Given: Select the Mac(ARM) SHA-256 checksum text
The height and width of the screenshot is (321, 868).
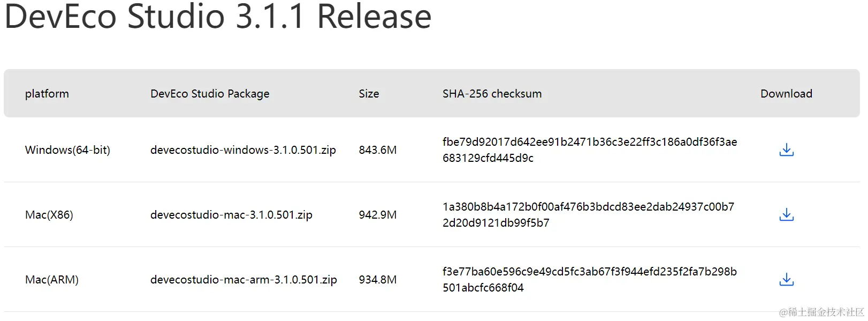Looking at the screenshot, I should (x=590, y=280).
